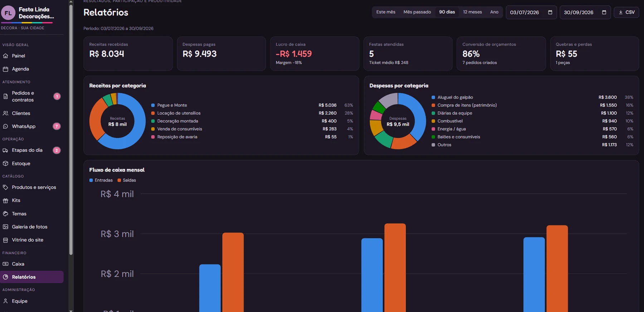Viewport: 644px width, 312px height.
Task: Download the CSV export
Action: pos(626,12)
